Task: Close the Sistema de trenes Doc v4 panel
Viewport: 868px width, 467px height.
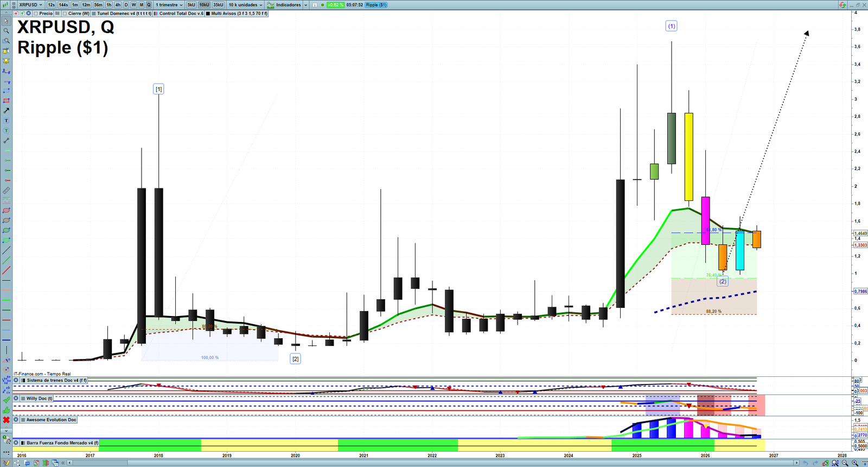Action: pyautogui.click(x=16, y=380)
